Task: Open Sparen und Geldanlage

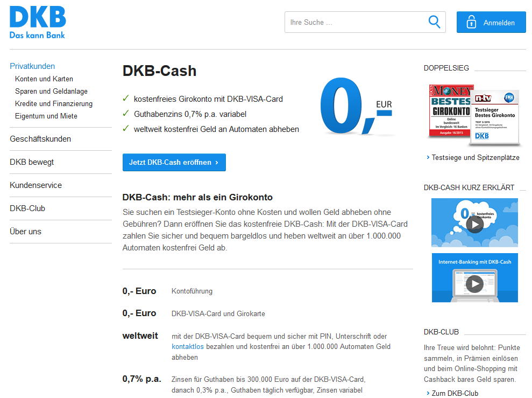Action: [x=51, y=92]
